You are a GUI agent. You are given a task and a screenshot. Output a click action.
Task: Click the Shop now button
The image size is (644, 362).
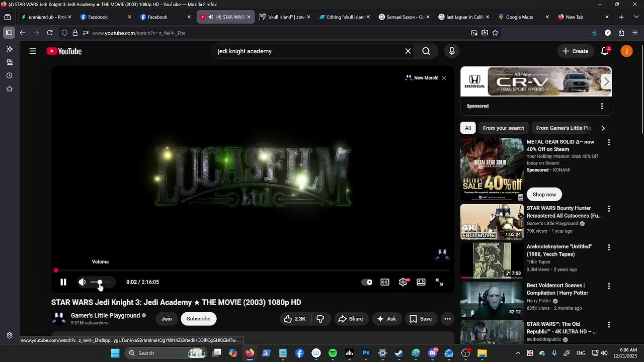(x=544, y=195)
